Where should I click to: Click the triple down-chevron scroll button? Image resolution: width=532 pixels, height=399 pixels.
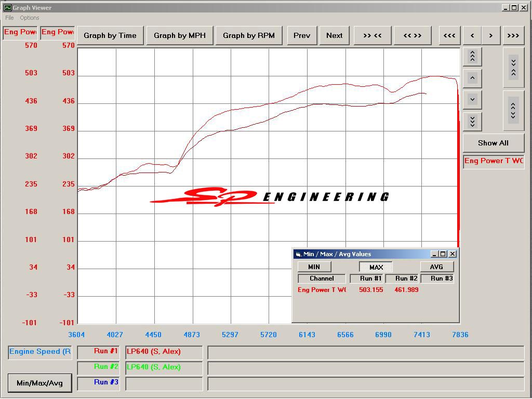click(472, 121)
